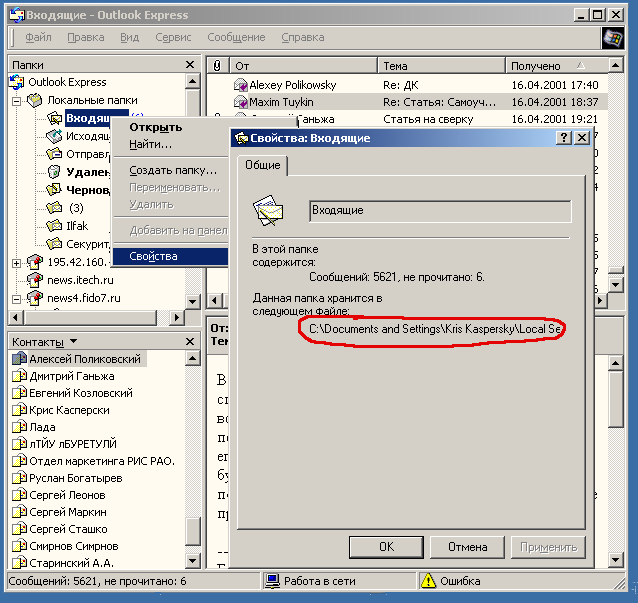638x603 pixels.
Task: Click the contact card icon for Крис Касперски
Action: pos(19,410)
